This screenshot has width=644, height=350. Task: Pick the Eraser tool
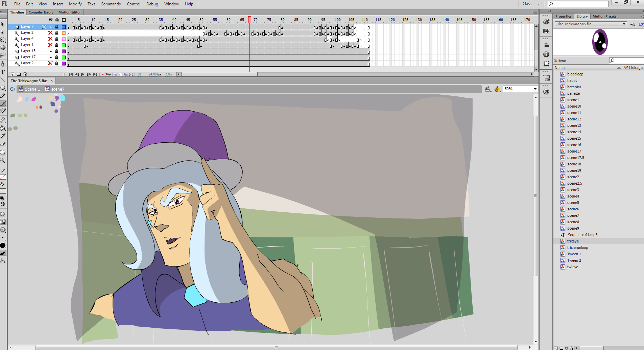pos(3,144)
